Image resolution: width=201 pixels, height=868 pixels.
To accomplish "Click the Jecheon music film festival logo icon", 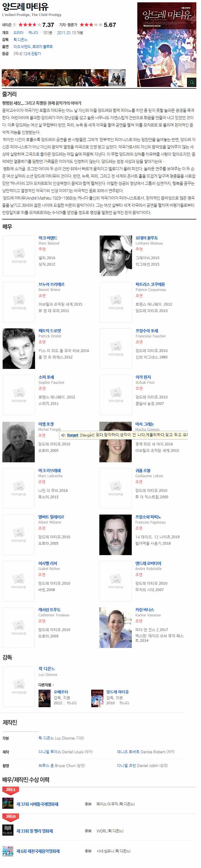I will [x=8, y=851].
